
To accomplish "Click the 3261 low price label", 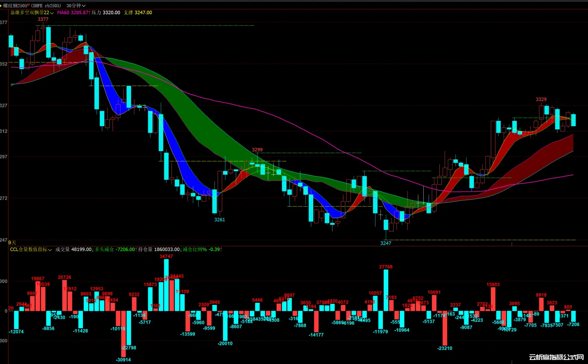I will coord(219,220).
